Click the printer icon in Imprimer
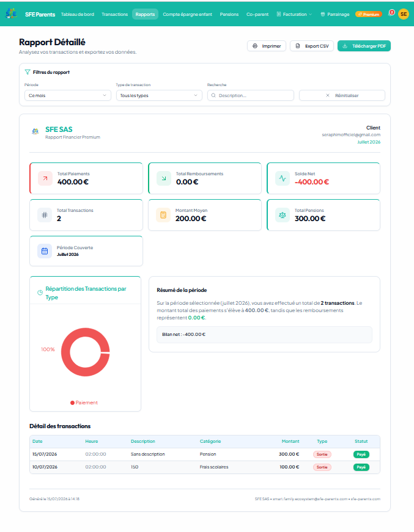 tap(255, 46)
